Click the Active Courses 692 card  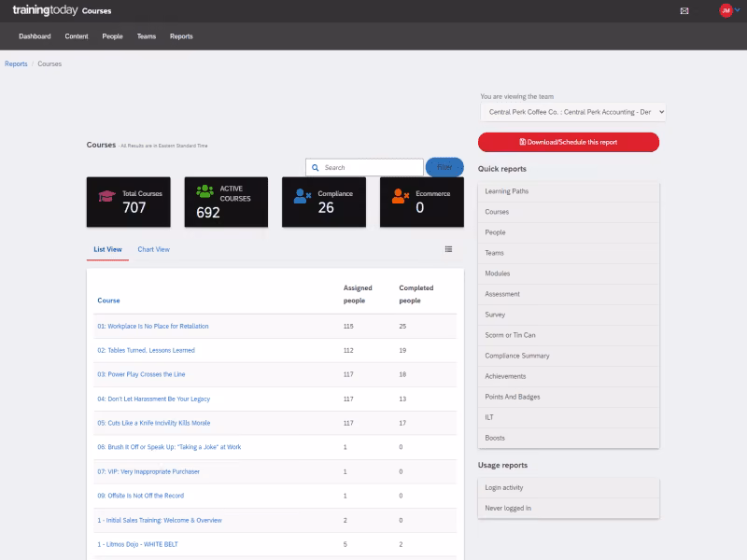click(x=226, y=202)
